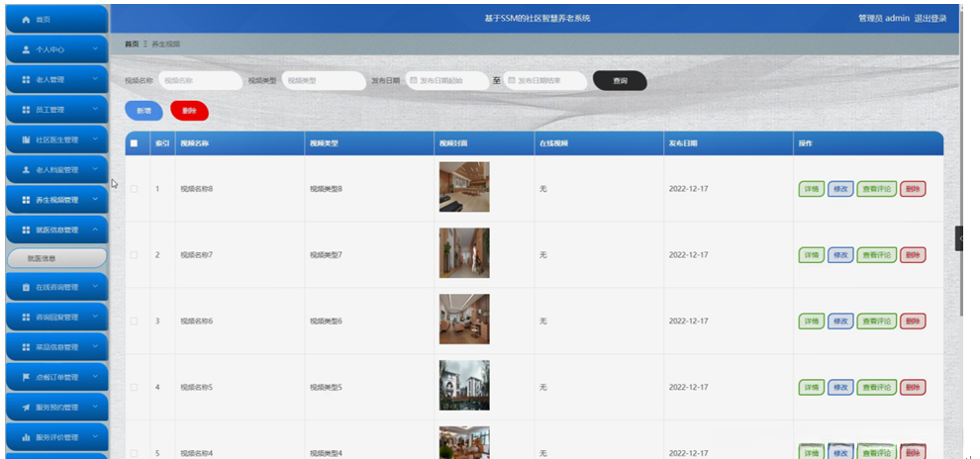980x459 pixels.
Task: Open the cover thumbnail of 视频名称8
Action: pyautogui.click(x=464, y=187)
